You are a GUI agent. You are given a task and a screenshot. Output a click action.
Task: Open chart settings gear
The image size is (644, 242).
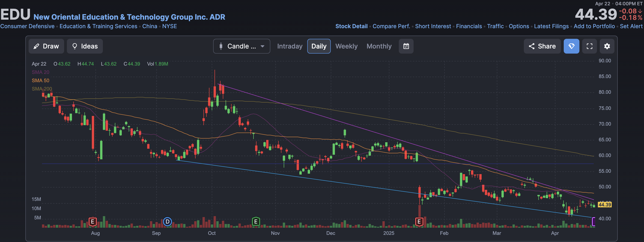click(607, 46)
